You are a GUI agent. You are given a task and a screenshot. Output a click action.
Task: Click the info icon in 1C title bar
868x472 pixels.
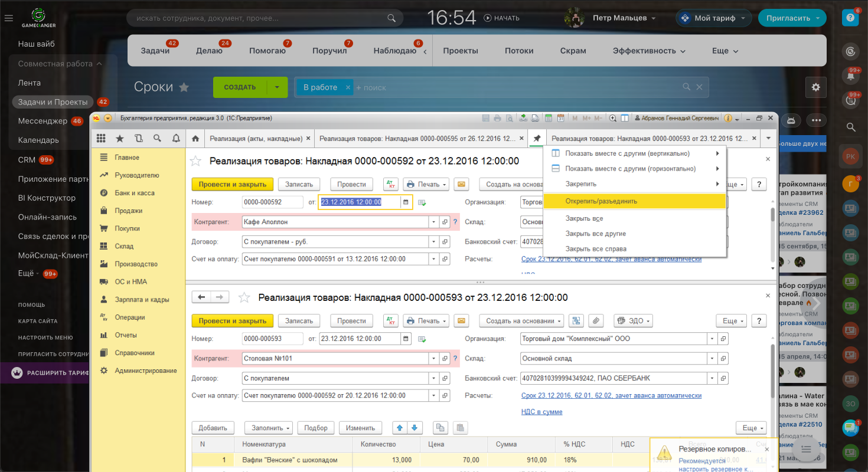pyautogui.click(x=728, y=119)
